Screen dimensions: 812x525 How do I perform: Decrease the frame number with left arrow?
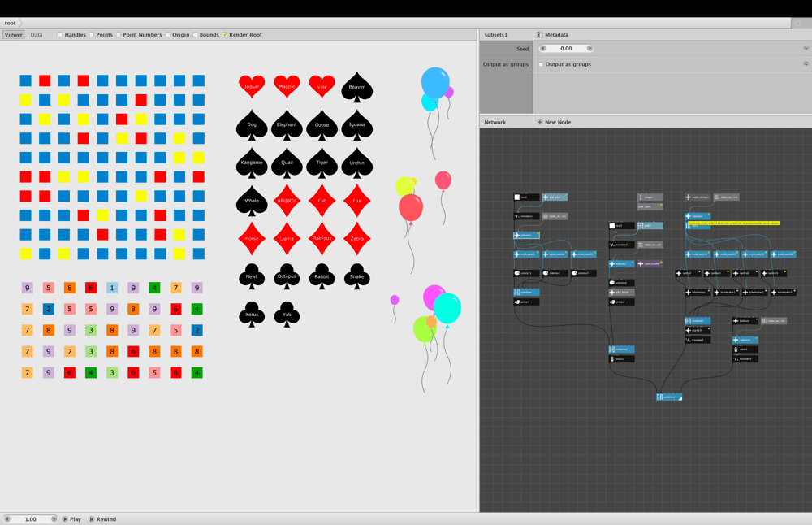7,519
